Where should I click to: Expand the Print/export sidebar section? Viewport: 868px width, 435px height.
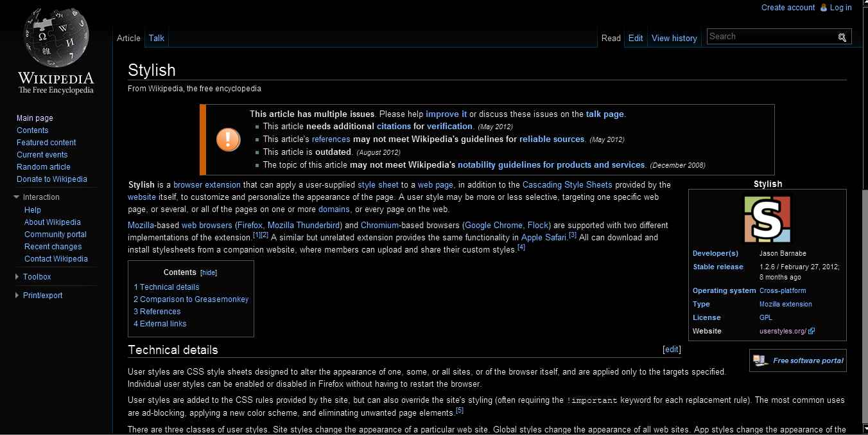[17, 296]
